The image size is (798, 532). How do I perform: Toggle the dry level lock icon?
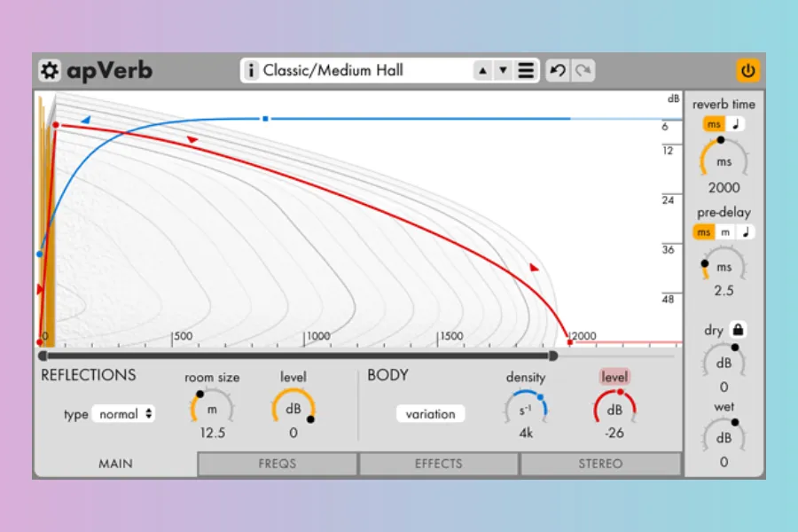[738, 330]
